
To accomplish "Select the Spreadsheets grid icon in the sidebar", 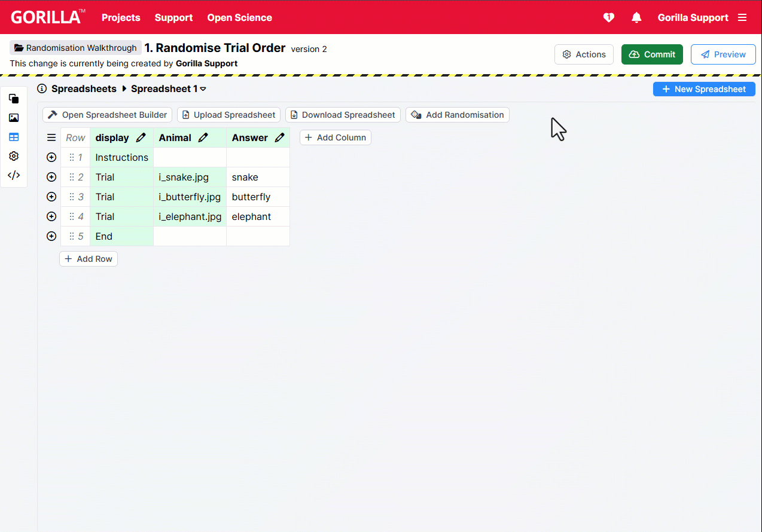I will pos(14,137).
